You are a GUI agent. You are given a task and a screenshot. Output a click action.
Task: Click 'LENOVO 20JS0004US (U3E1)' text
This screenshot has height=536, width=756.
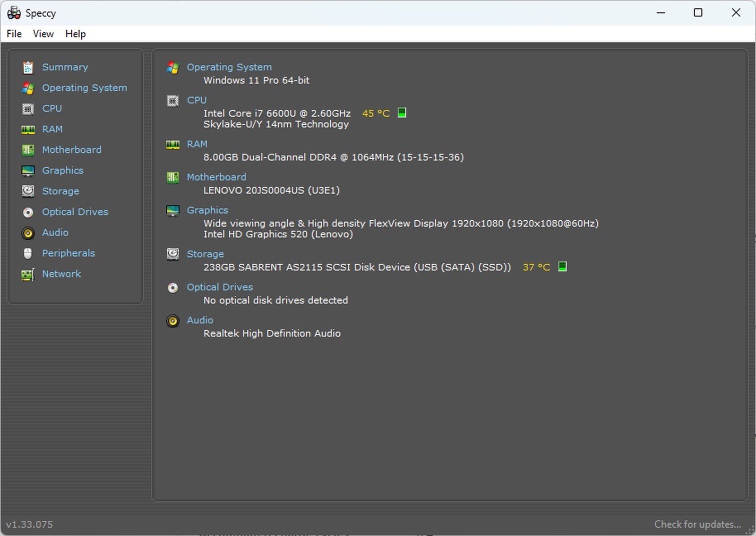[x=272, y=190]
